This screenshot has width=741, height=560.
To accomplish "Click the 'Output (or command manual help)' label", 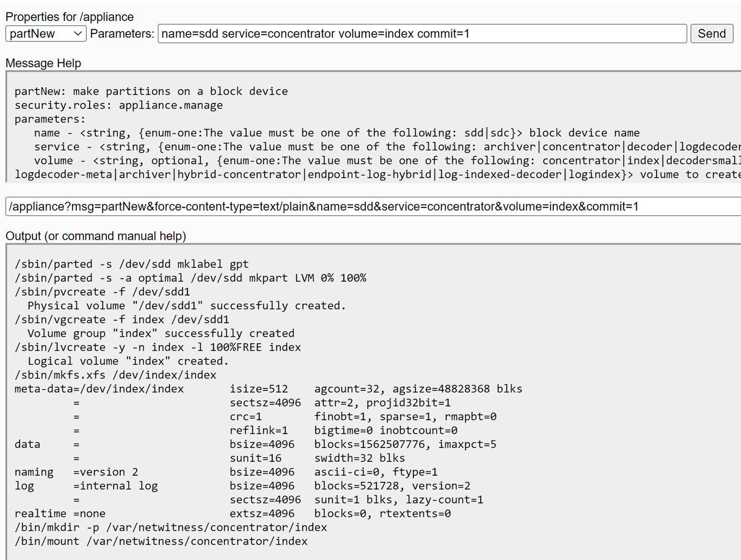I will click(96, 236).
